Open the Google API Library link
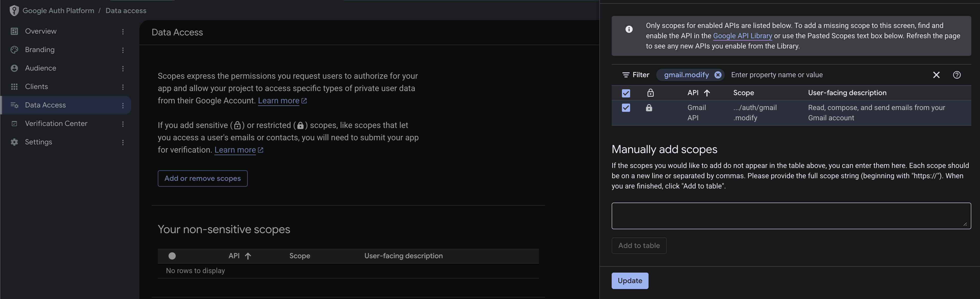This screenshot has width=980, height=299. tap(742, 36)
